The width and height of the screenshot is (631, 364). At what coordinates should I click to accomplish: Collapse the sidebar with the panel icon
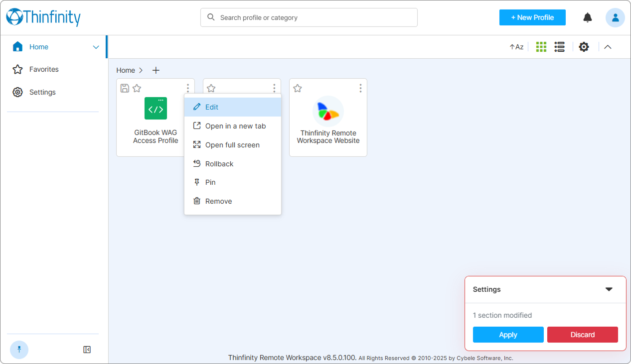click(x=87, y=350)
